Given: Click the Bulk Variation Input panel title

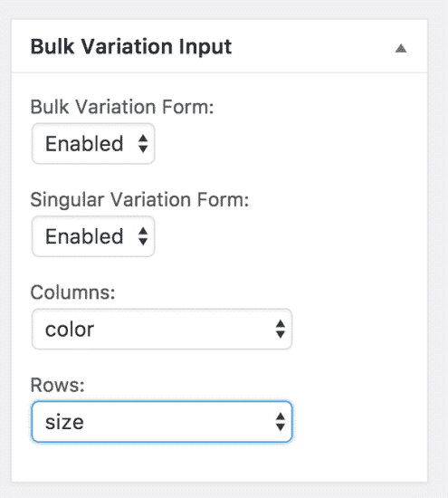Looking at the screenshot, I should [x=131, y=47].
